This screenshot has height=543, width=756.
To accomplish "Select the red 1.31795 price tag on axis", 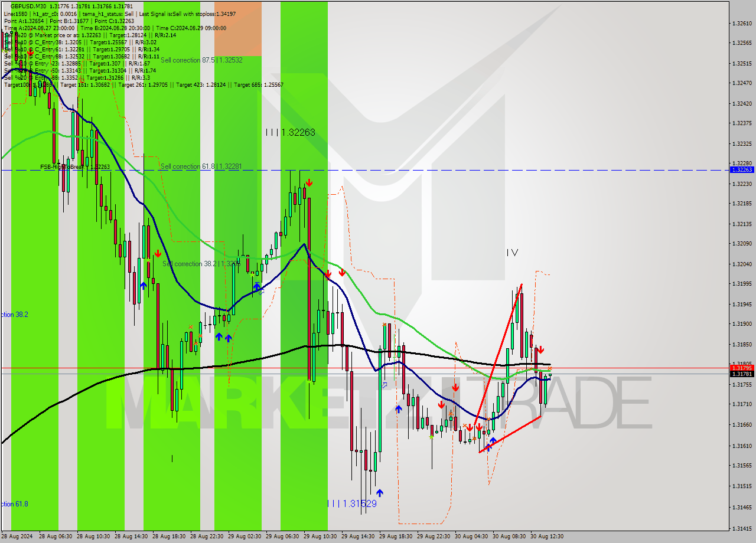I will 742,368.
